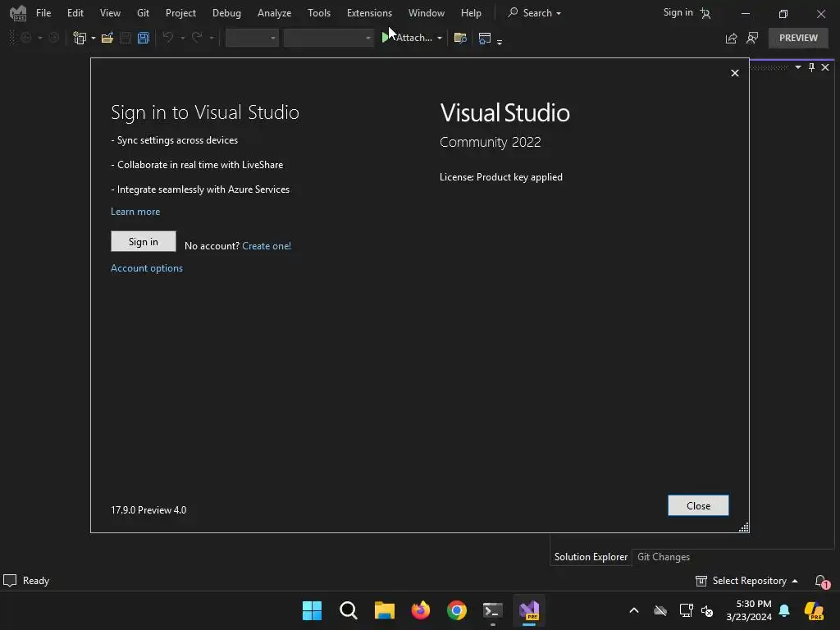Open the Git menu
Screen dimensions: 840x630
tap(143, 13)
